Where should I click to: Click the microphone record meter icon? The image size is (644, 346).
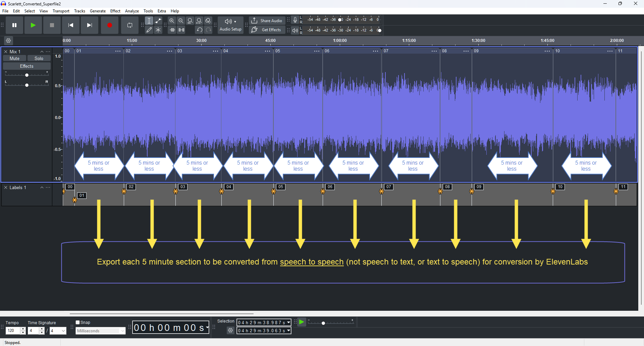pos(295,20)
